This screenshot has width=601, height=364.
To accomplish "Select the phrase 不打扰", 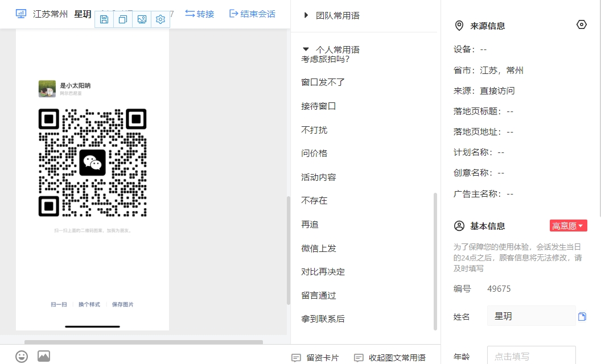I will 314,130.
